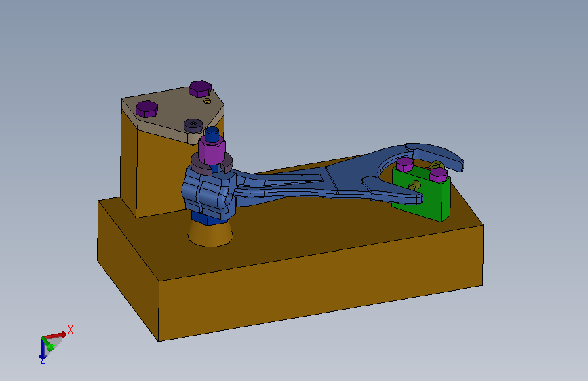588x381 pixels.
Task: Select the red X axis arrow of the triad
Action: [56, 334]
